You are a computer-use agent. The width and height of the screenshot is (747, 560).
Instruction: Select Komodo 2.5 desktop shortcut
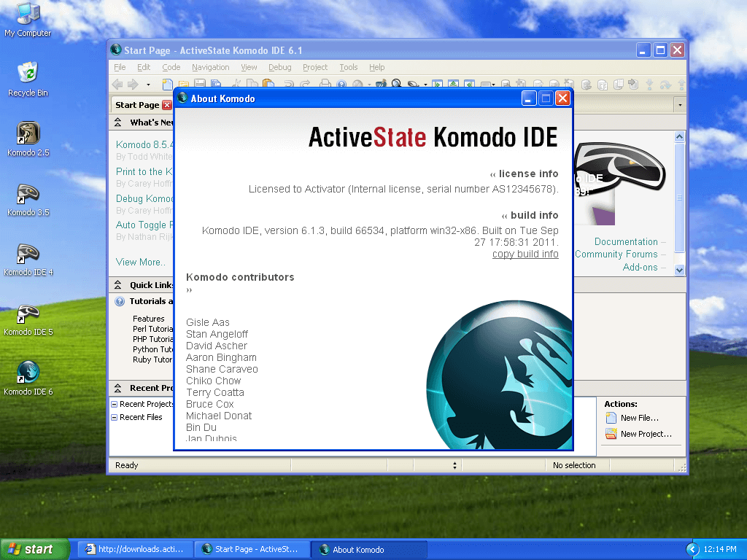[x=28, y=139]
